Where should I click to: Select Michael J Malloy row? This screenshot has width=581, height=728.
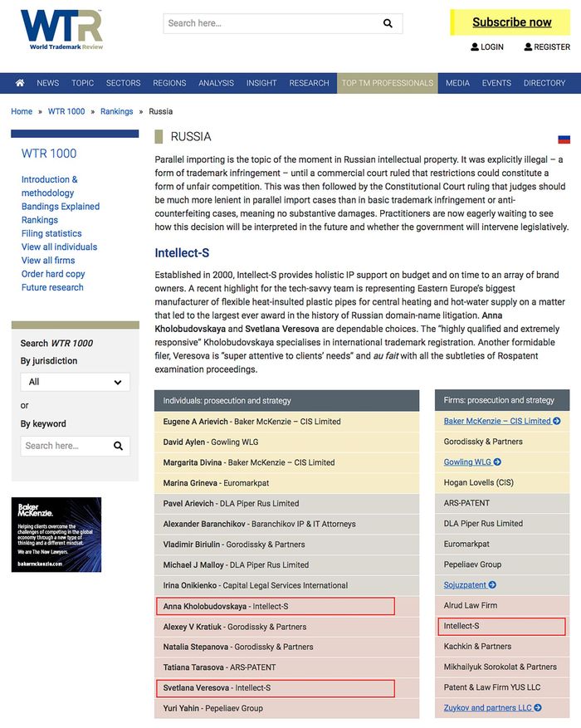[x=287, y=564]
